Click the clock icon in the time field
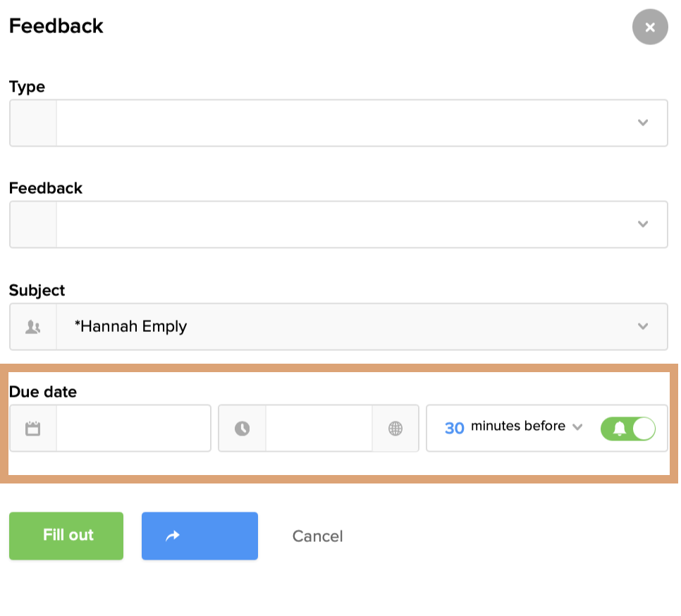Viewport: 681px width, 616px height. coord(243,428)
